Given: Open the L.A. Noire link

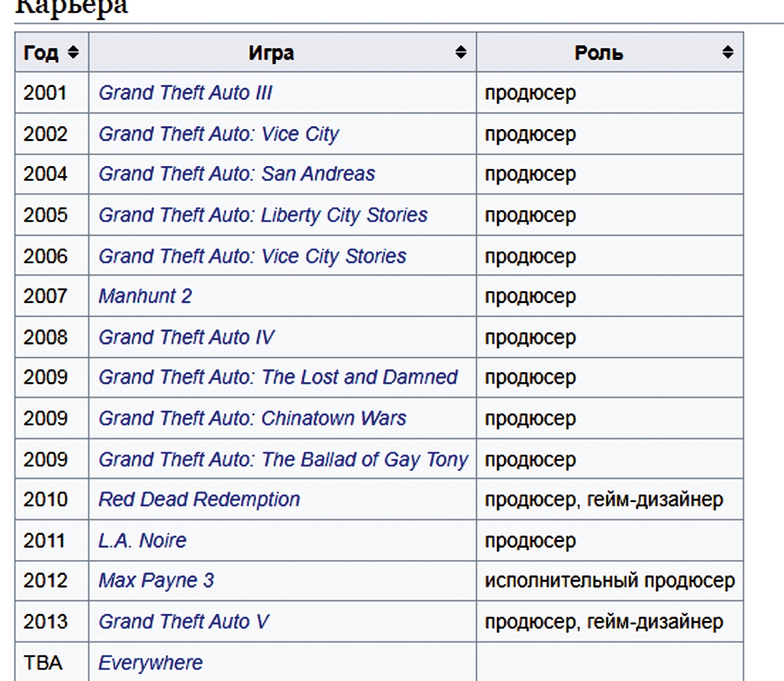Looking at the screenshot, I should click(143, 541).
